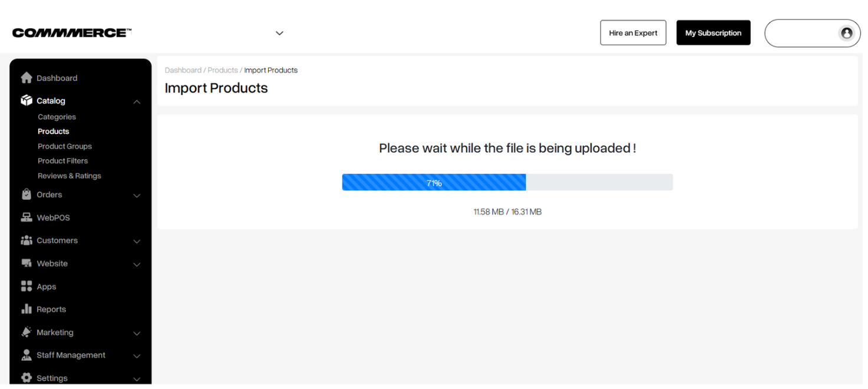Click the Reports bar chart icon
Screen dimensions: 868x389
coord(27,310)
